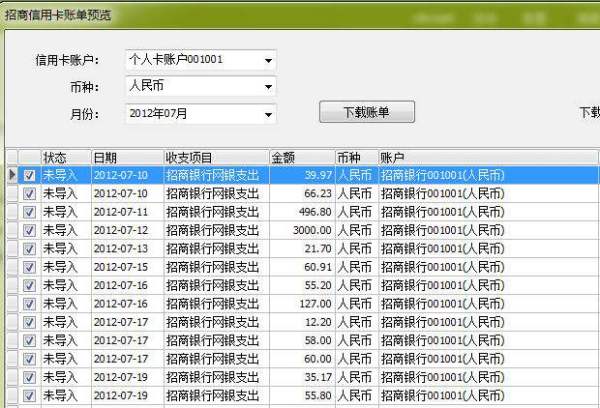Select the amount cell 66.23
This screenshot has height=408, width=600.
click(x=302, y=194)
